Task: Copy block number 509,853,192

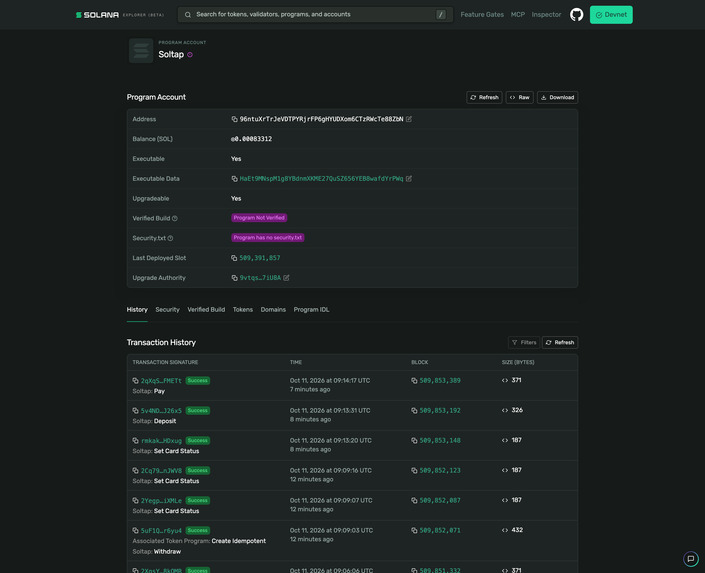Action: (x=414, y=411)
